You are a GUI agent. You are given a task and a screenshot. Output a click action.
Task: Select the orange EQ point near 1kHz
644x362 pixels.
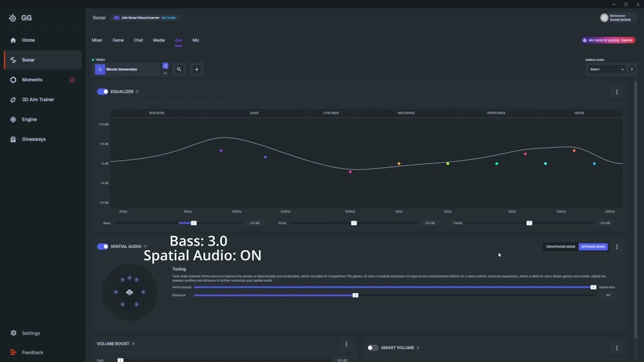[399, 163]
